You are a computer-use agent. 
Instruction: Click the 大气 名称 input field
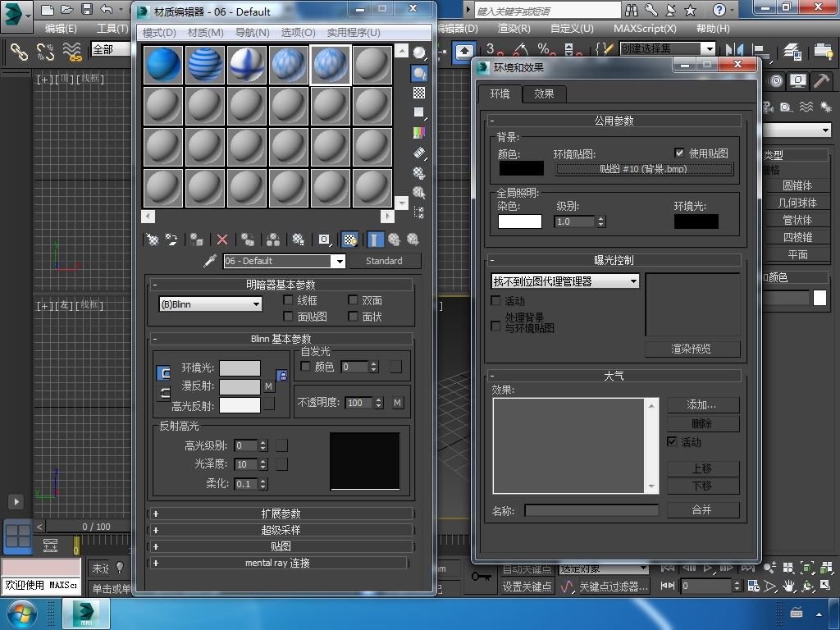point(591,510)
